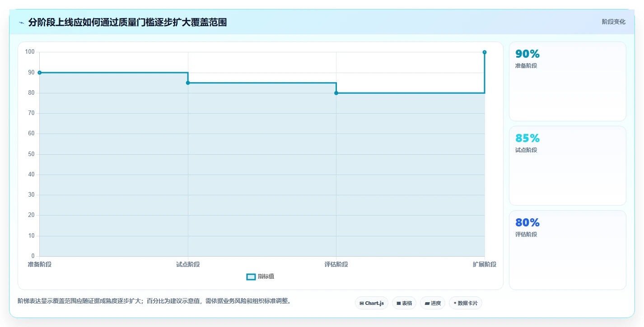Click the 准备阶段 x-axis label
This screenshot has width=644, height=327.
coord(40,264)
